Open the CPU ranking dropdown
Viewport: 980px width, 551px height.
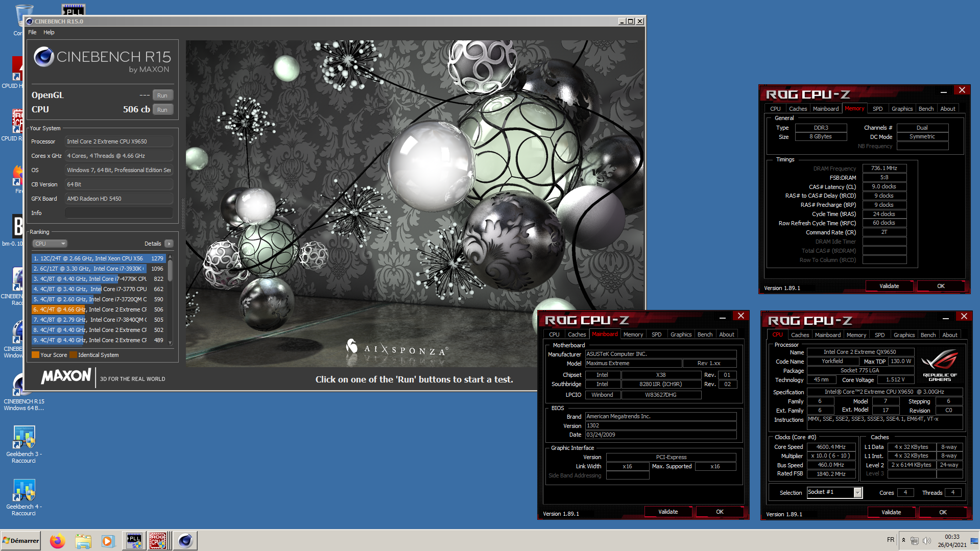[x=50, y=244]
